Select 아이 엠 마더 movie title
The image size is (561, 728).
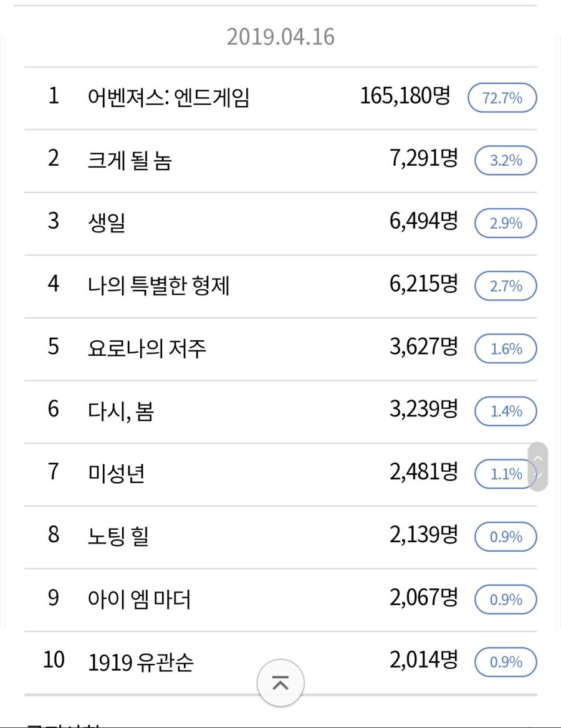140,599
